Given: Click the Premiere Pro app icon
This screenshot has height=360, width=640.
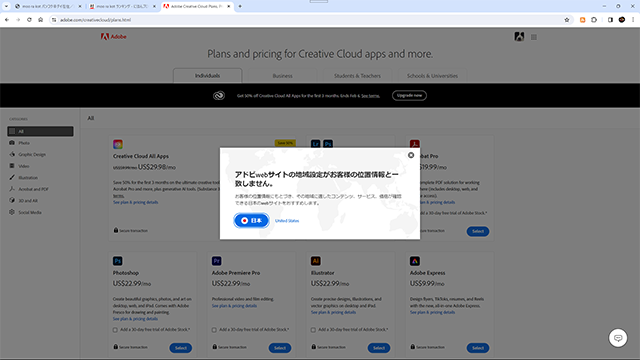Looking at the screenshot, I should [x=217, y=261].
